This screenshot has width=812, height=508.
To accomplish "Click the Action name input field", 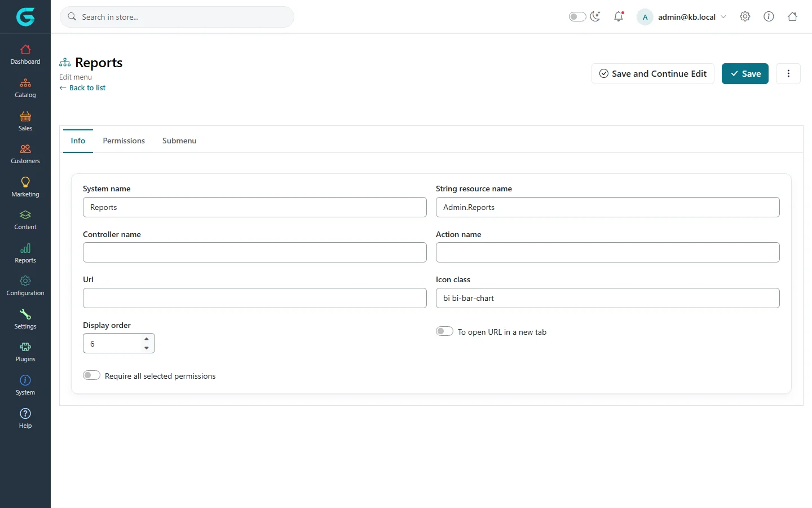I will [x=608, y=252].
